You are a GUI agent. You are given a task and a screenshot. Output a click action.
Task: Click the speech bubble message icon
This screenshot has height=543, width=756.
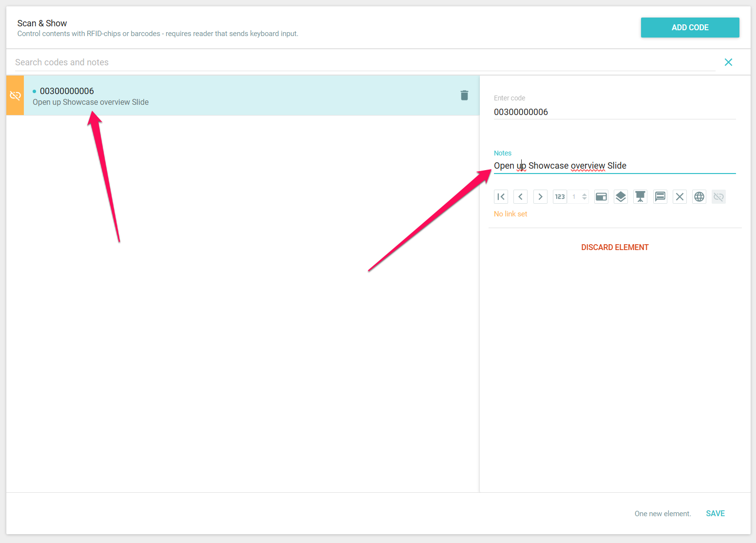coord(660,197)
